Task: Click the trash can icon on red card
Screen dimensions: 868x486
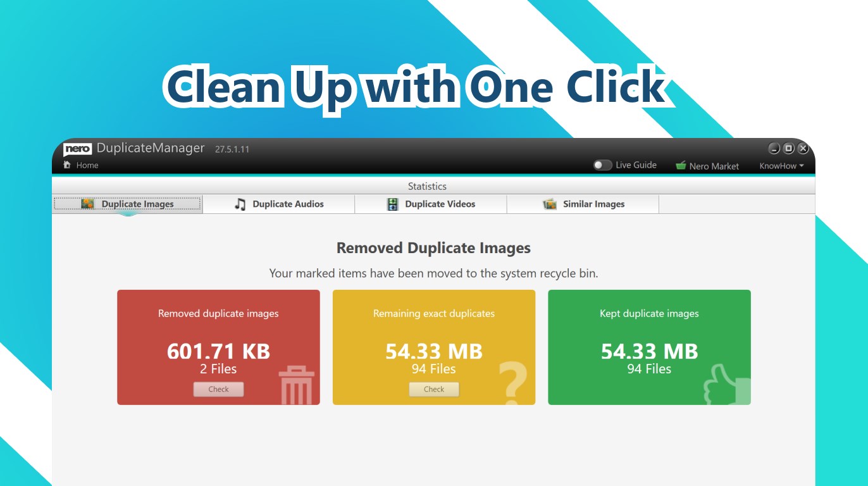Action: [297, 386]
